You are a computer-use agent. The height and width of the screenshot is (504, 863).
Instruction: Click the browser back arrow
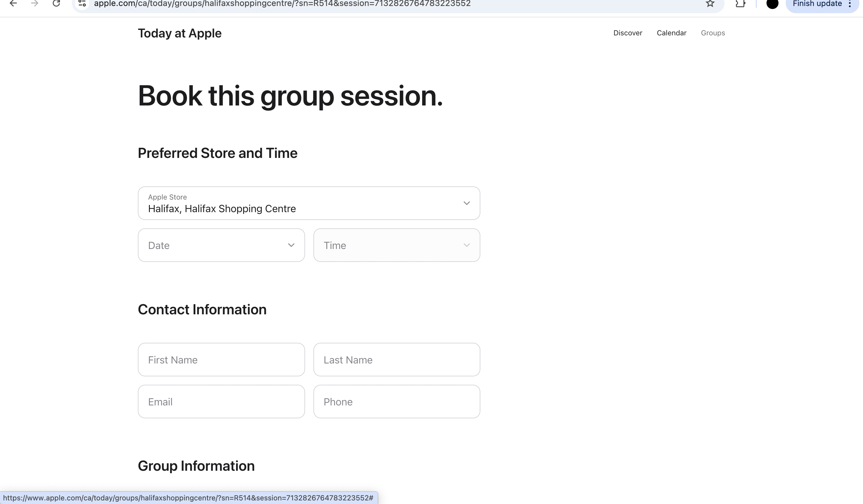tap(13, 4)
